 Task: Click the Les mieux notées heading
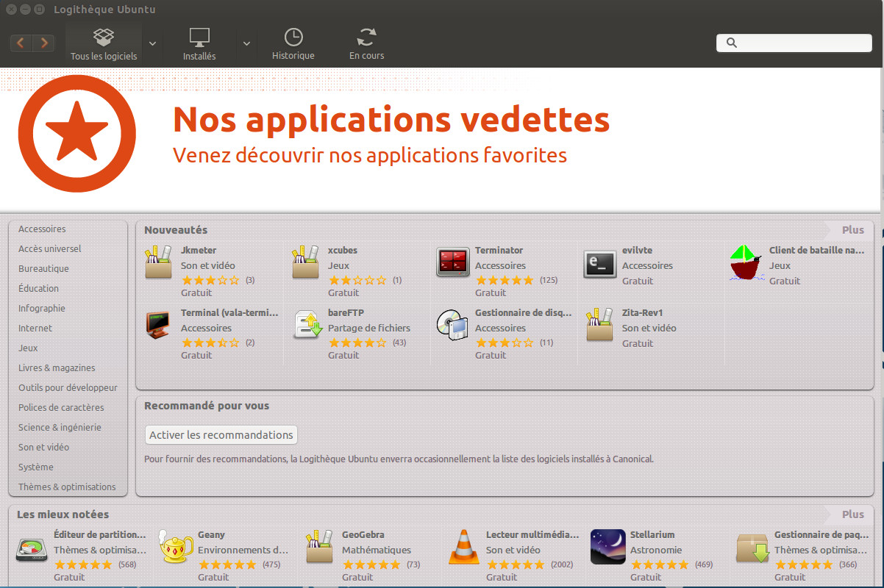[x=63, y=514]
